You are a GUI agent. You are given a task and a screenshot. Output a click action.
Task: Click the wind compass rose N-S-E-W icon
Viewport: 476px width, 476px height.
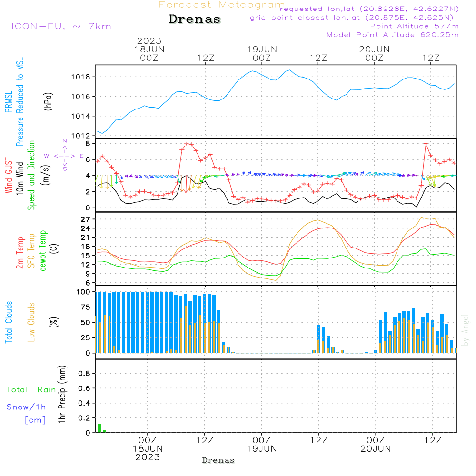tap(64, 155)
